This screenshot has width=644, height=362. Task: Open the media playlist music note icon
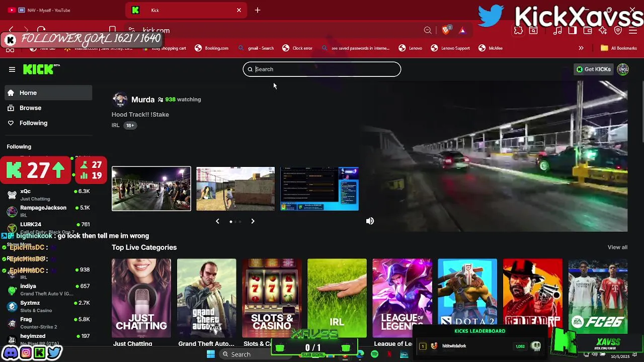[x=557, y=30]
